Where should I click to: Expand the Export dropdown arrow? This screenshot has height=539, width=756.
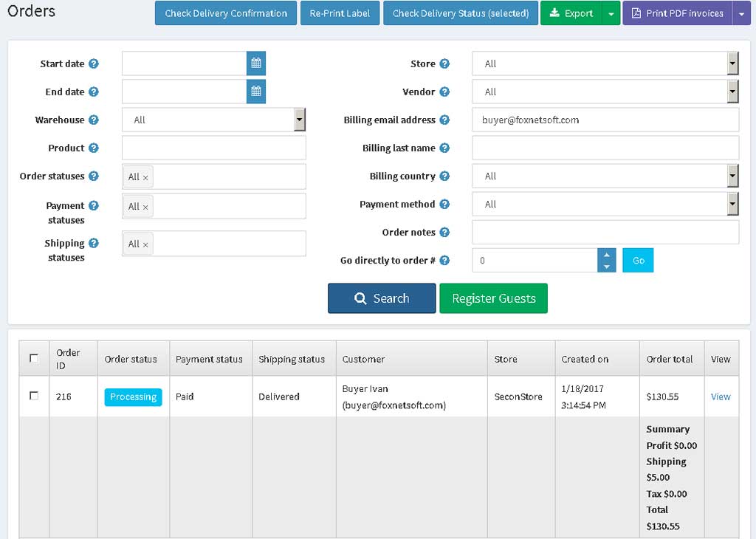tap(611, 13)
